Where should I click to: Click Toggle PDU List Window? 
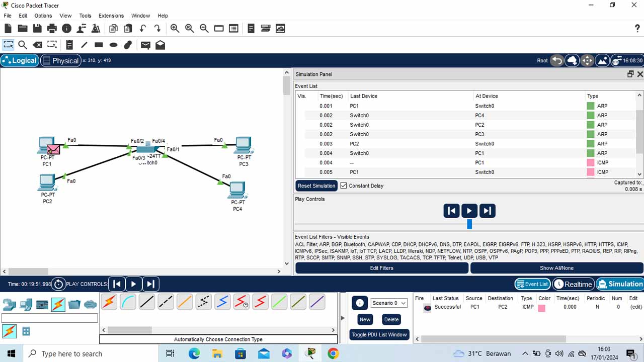[379, 335]
